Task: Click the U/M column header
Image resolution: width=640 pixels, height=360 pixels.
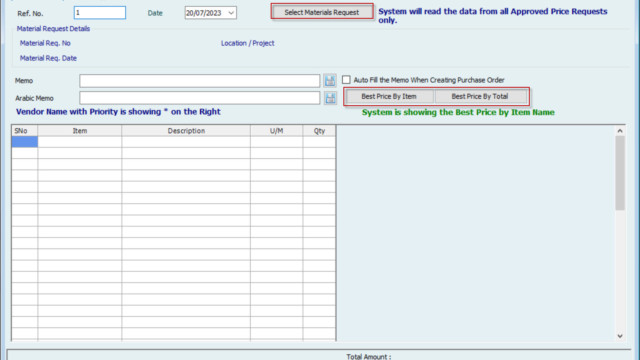Action: [x=276, y=131]
